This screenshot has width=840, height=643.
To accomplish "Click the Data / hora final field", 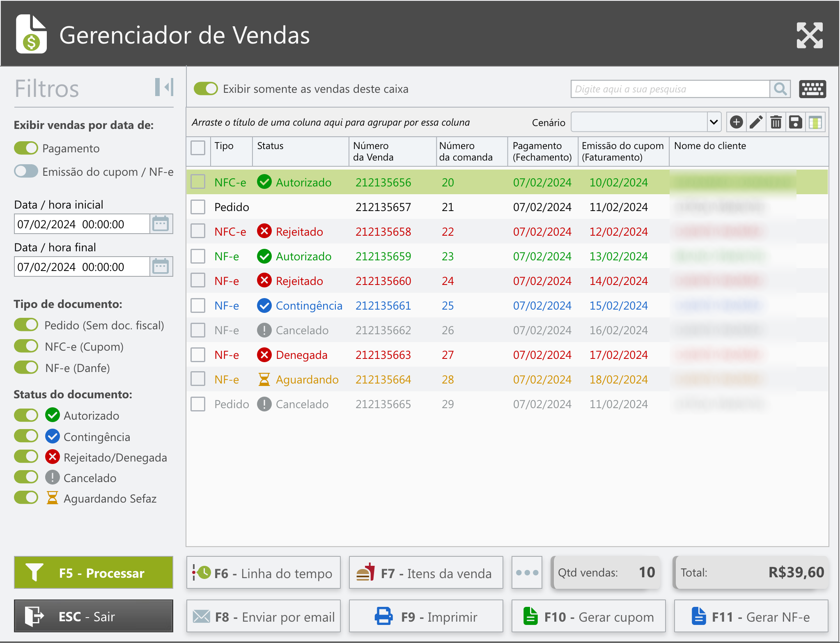I will coord(82,267).
